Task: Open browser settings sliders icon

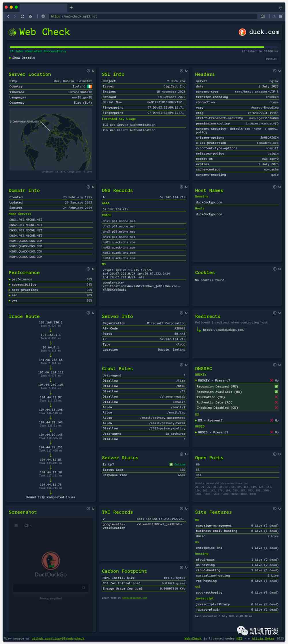Action: coord(281,16)
